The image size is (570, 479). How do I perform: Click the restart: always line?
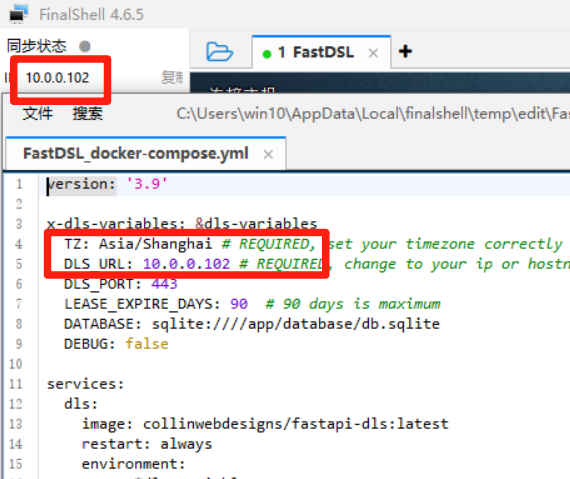[x=147, y=444]
